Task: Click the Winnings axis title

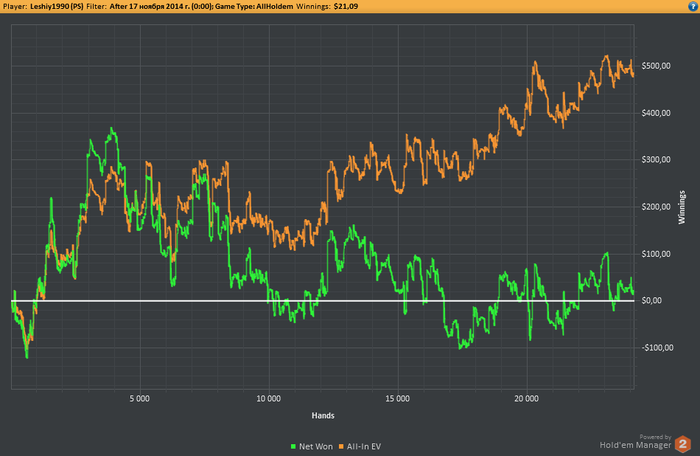Action: pyautogui.click(x=681, y=207)
